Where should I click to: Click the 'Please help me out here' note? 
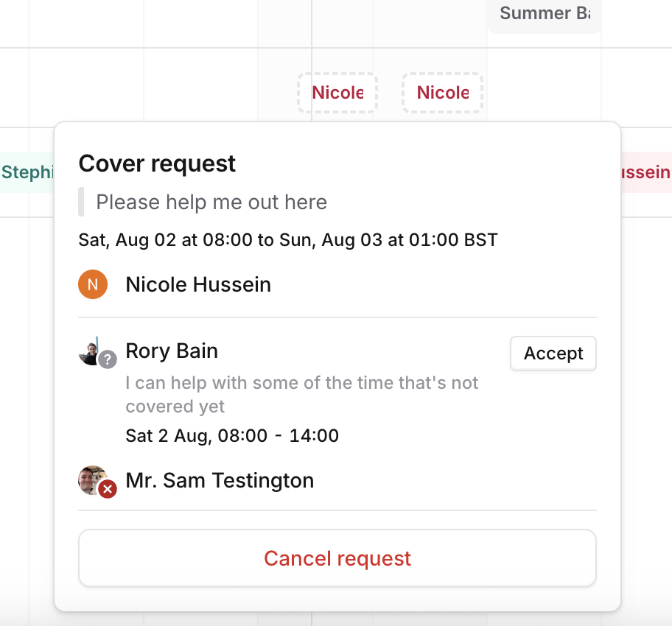pyautogui.click(x=211, y=203)
